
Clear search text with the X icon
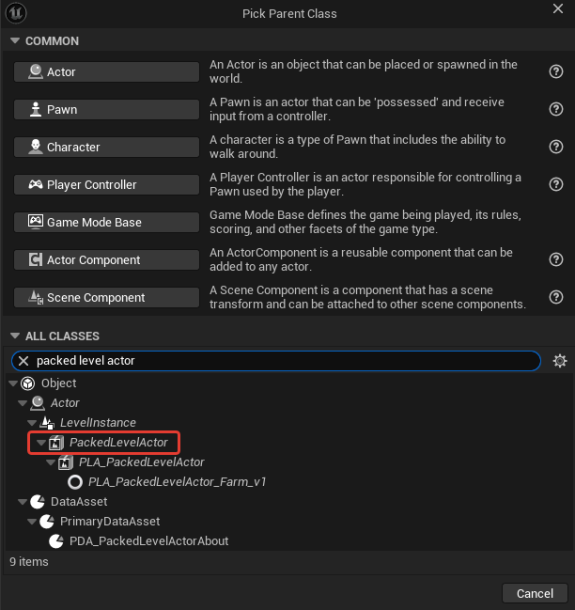[23, 361]
